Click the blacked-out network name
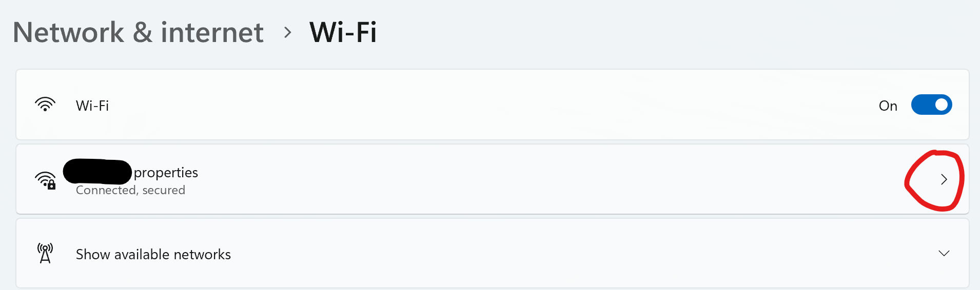 97,172
